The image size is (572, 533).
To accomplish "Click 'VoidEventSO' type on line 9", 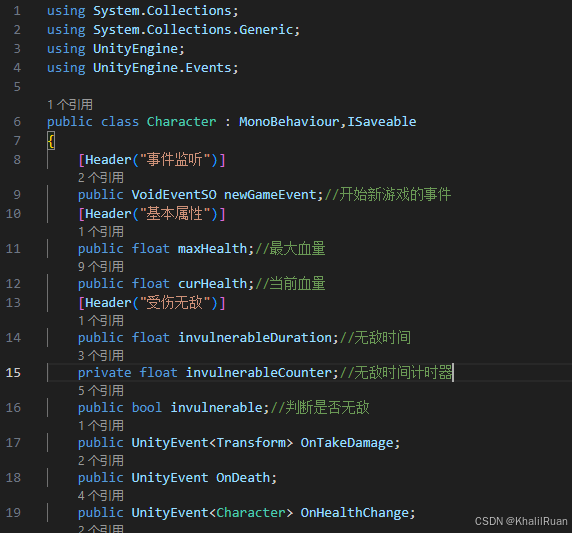I will point(174,194).
